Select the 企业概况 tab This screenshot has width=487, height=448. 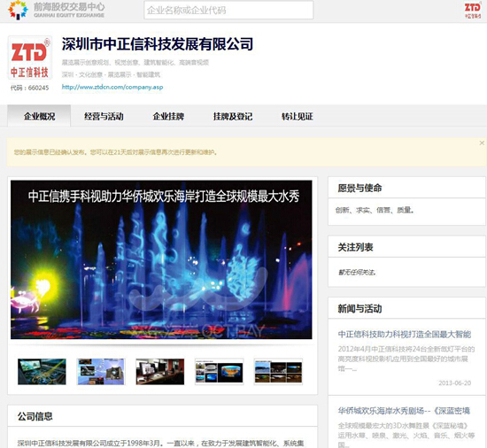(x=39, y=116)
